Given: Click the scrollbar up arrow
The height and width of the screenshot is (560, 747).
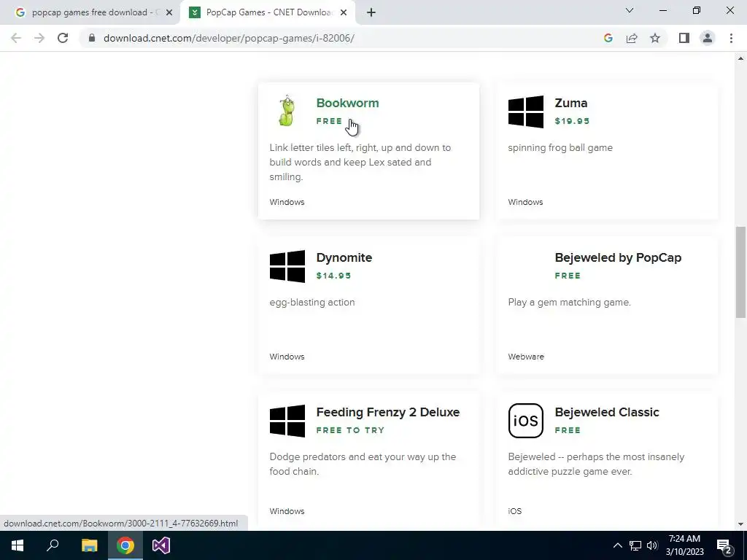Looking at the screenshot, I should 740,58.
